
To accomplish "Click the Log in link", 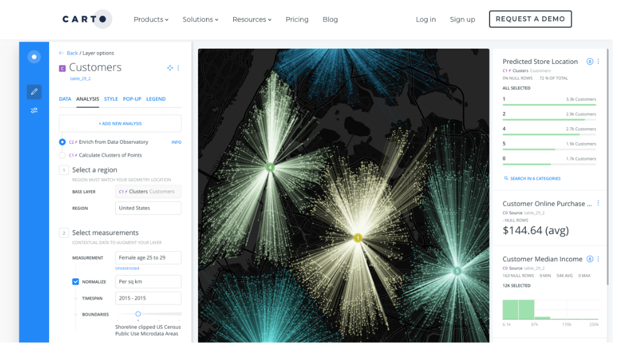I will coord(426,19).
